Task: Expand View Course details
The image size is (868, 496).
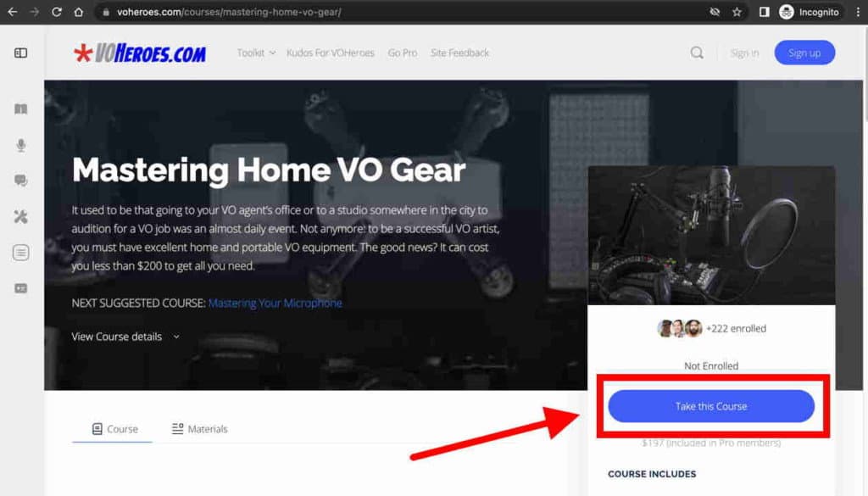Action: pyautogui.click(x=125, y=337)
